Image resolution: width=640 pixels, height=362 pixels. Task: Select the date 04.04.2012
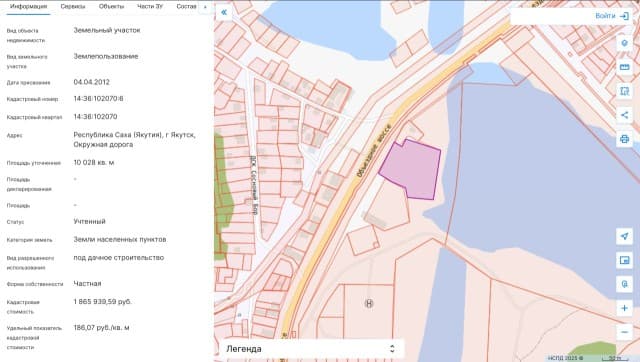[x=91, y=82]
